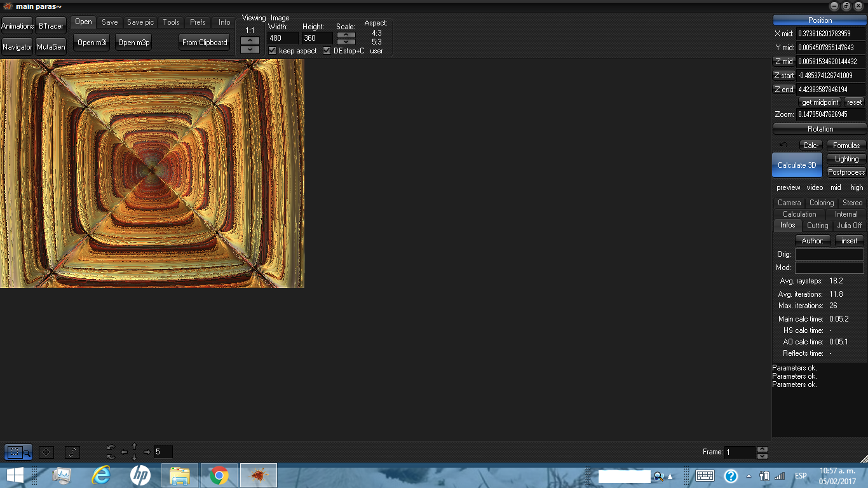Open network signal tray icon
Viewport: 868px width, 488px height.
[780, 476]
